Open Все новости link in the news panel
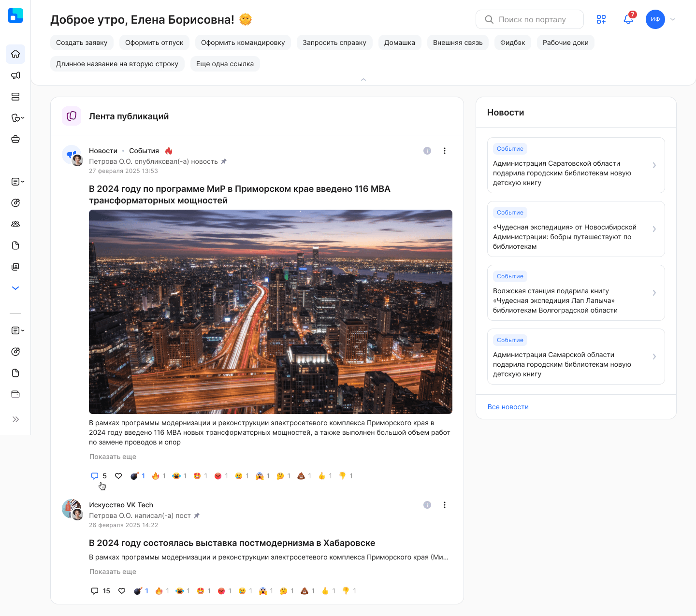Viewport: 696px width, 616px height. [508, 407]
